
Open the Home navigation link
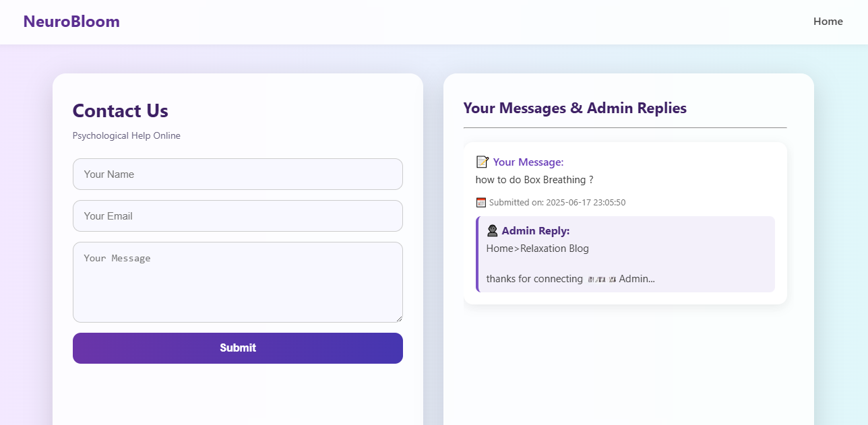click(x=828, y=22)
